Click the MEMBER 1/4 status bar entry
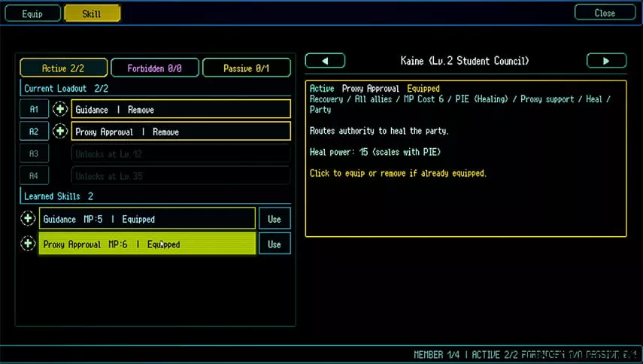Image resolution: width=643 pixels, height=364 pixels. coord(437,354)
